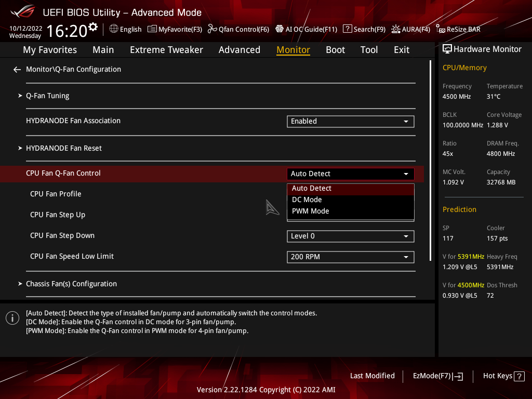Screen dimensions: 532x399
Task: Click the Version 2.22.1284 copyright text
Action: [266, 390]
